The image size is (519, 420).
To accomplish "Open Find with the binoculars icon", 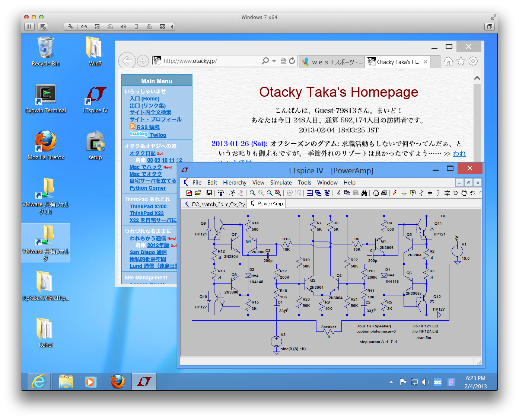I will (x=364, y=193).
